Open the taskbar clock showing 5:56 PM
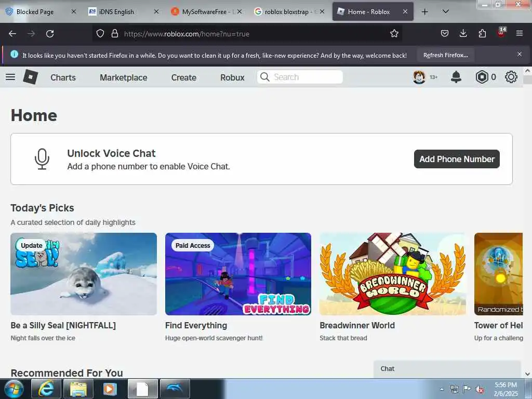This screenshot has width=532, height=399. [506, 389]
